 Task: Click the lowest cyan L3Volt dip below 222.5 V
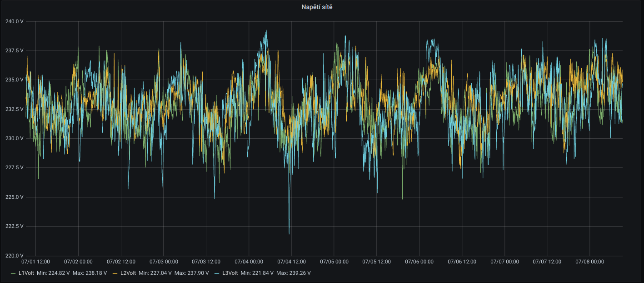(x=289, y=233)
